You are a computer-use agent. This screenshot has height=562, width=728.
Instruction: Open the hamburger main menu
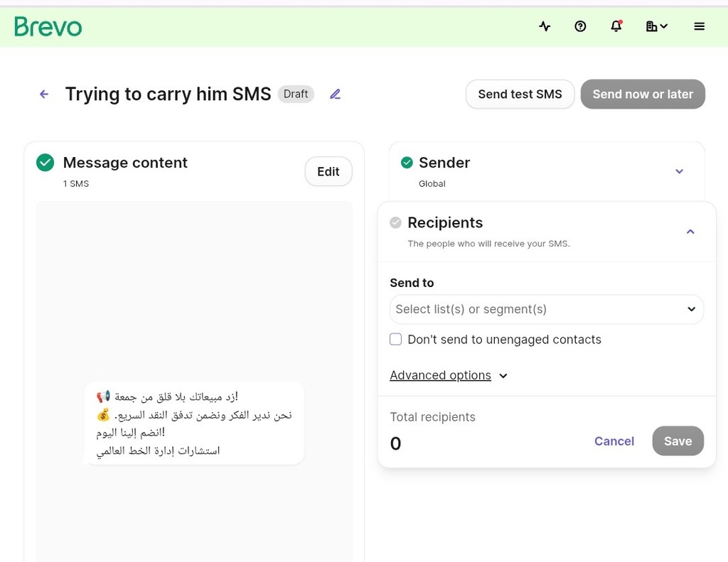[700, 26]
